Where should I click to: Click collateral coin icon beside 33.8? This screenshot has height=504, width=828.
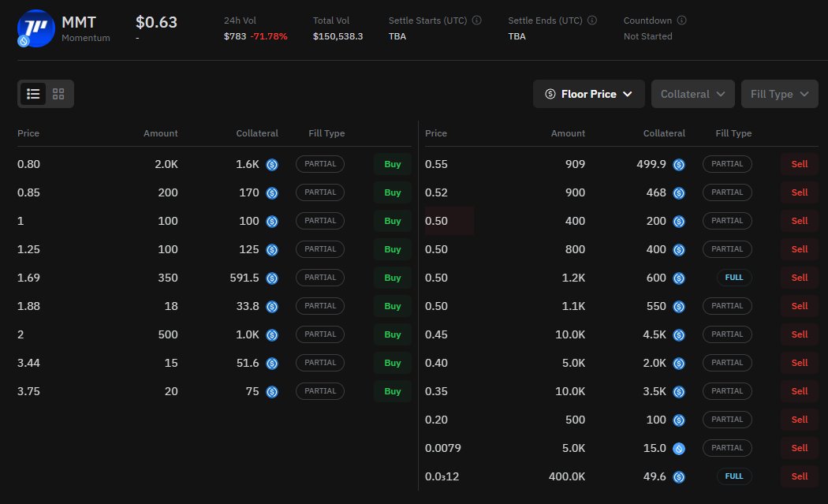click(x=272, y=307)
